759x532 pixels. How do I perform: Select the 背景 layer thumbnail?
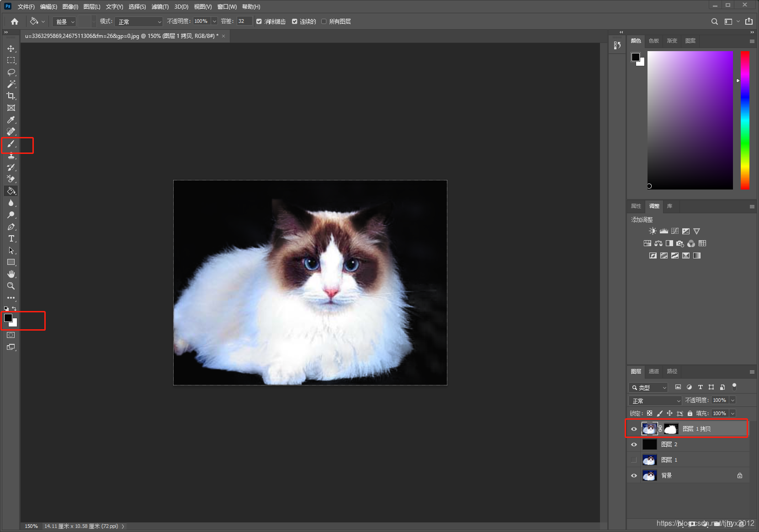pyautogui.click(x=649, y=475)
